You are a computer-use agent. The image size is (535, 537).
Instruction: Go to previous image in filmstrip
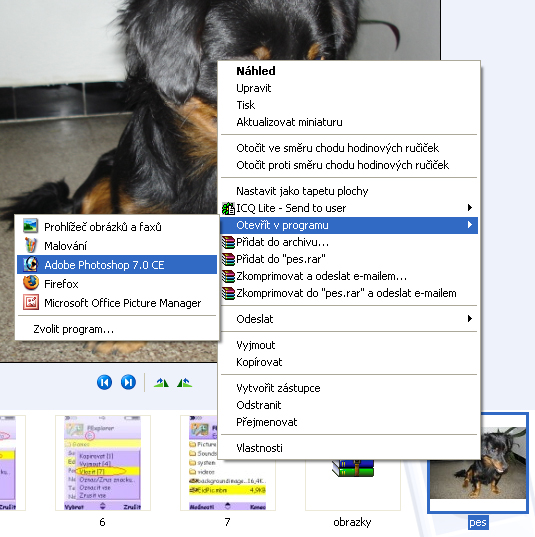click(x=104, y=382)
